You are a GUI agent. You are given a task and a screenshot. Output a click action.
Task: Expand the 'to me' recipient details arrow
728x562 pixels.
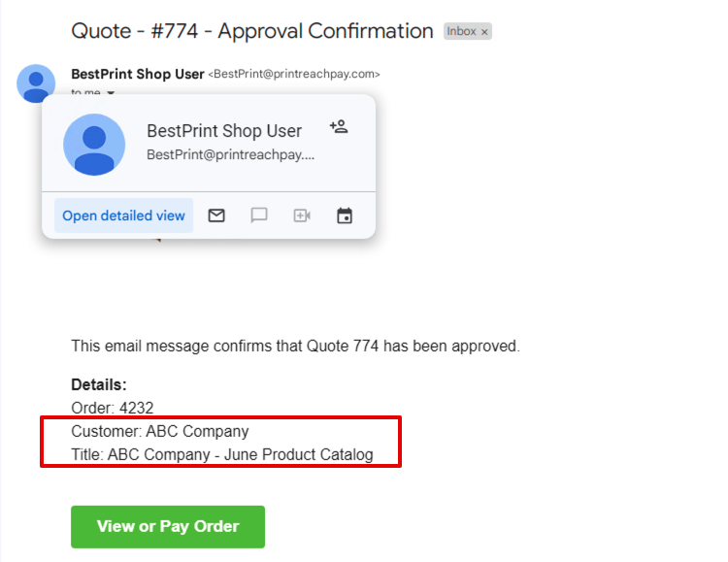[x=111, y=92]
